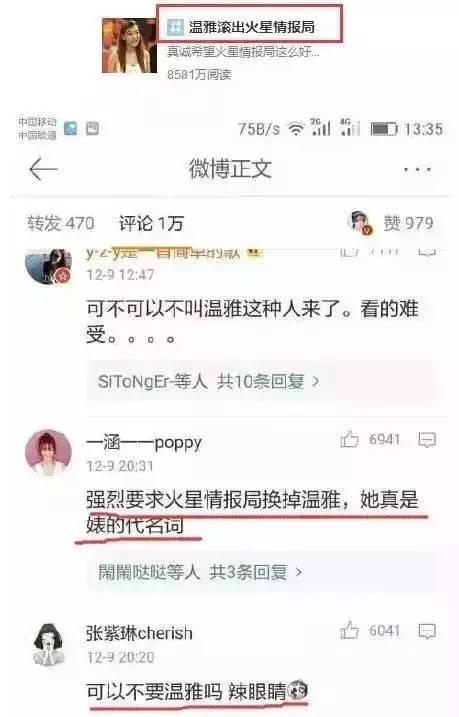
Task: Open the three-dot more options menu
Action: (417, 169)
